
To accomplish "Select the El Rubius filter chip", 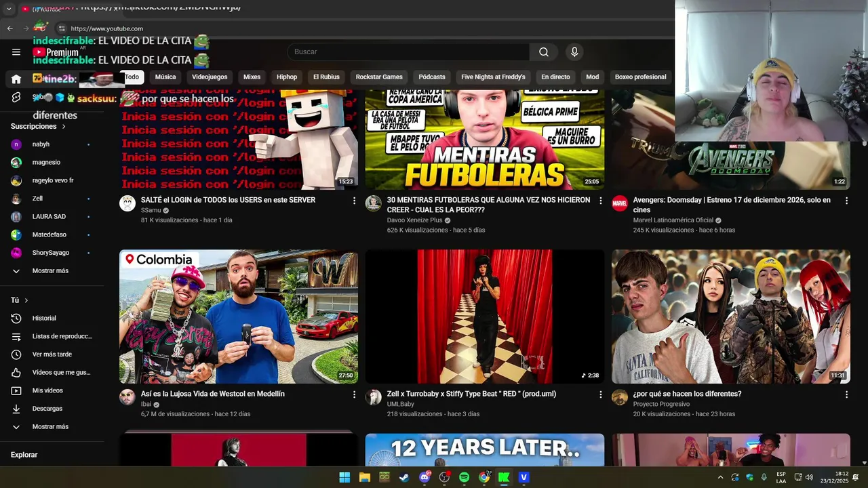I will (x=326, y=77).
